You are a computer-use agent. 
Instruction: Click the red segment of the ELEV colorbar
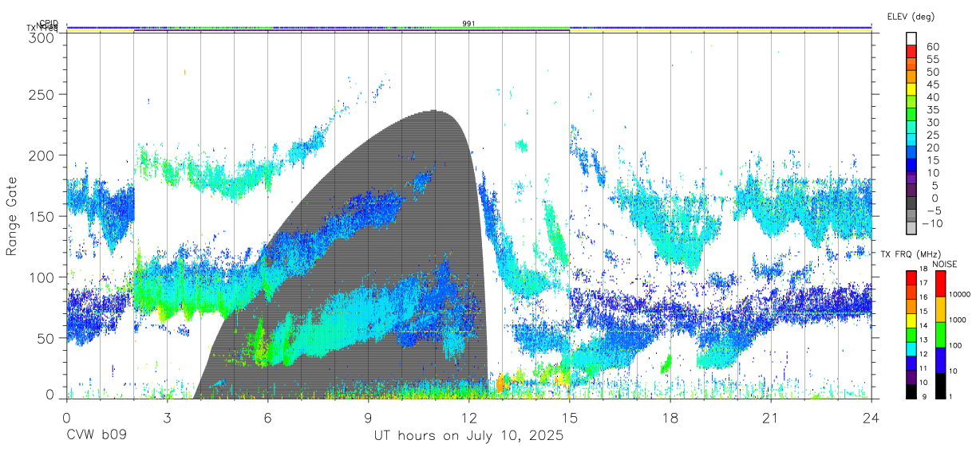(911, 51)
